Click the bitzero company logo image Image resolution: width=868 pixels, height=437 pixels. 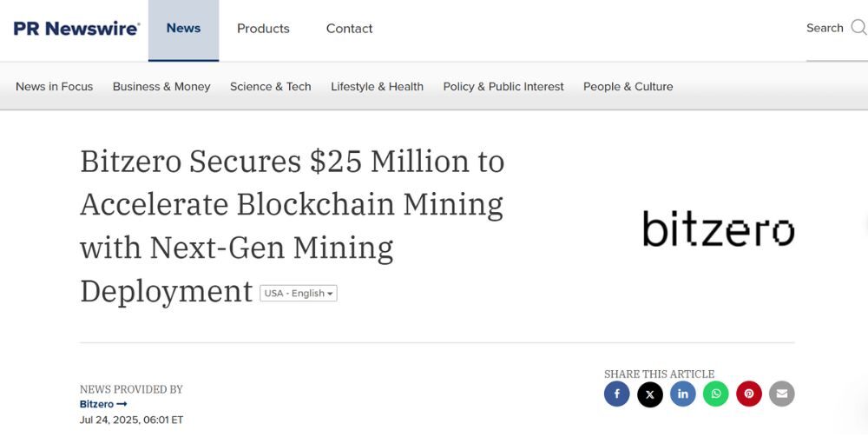tap(718, 228)
